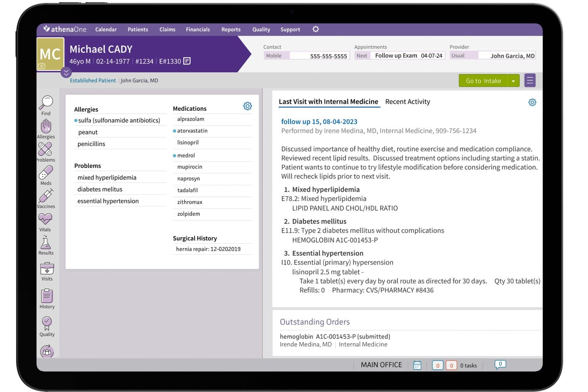Viewport: 588px width, 392px height.
Task: Click the orange 0 counter in status bar
Action: click(x=451, y=365)
